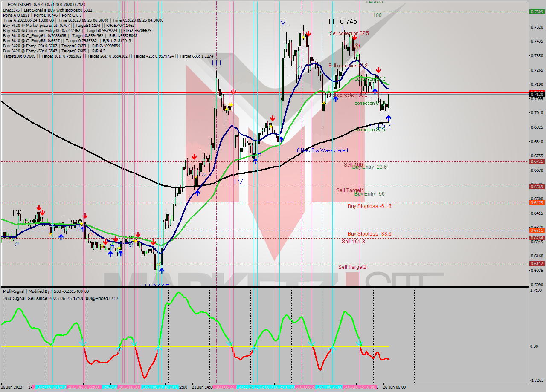Image resolution: width=546 pixels, height=392 pixels.
Task: Select the blue "V" wave label above the peak
Action: [x=282, y=22]
